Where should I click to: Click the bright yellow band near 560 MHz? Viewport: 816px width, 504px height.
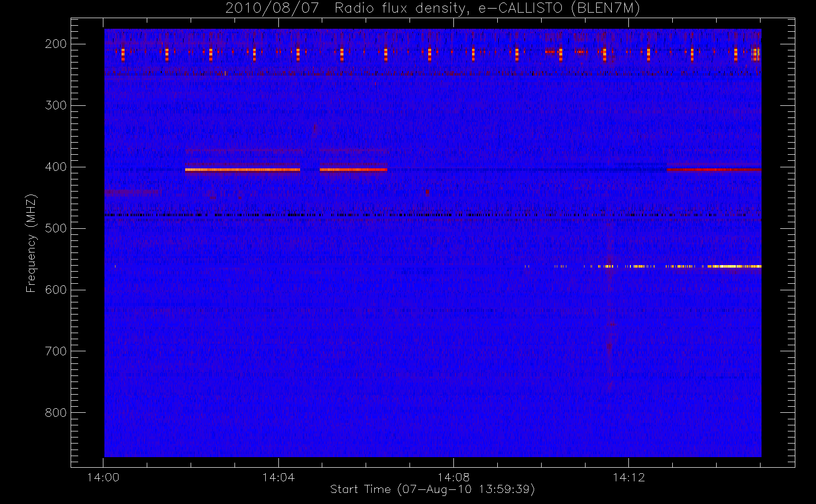point(734,266)
